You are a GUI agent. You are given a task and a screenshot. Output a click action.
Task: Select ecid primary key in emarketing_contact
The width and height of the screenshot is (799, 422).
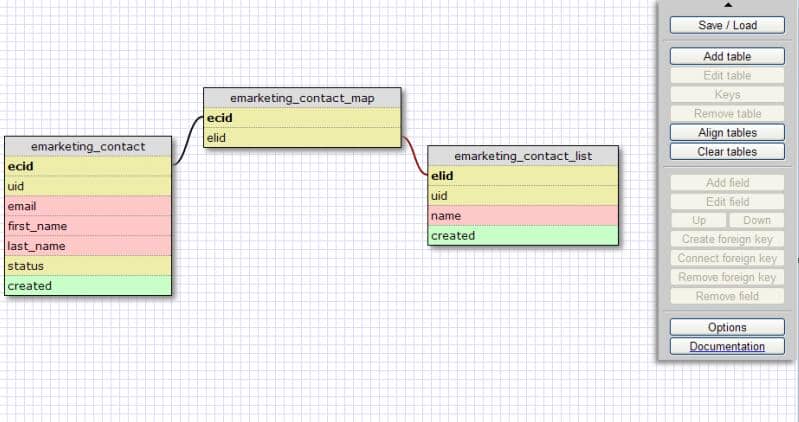(x=88, y=166)
